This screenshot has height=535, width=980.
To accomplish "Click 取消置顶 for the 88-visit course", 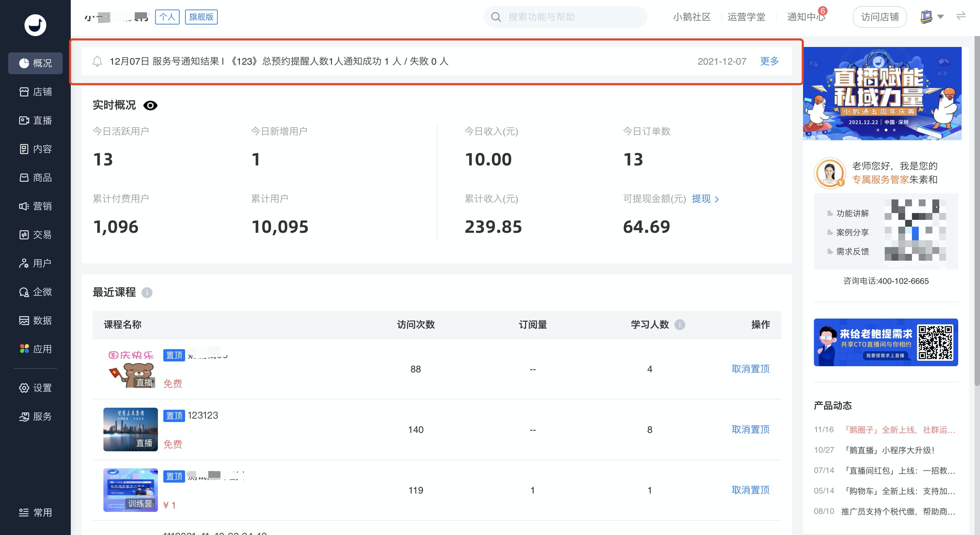I will [x=751, y=369].
